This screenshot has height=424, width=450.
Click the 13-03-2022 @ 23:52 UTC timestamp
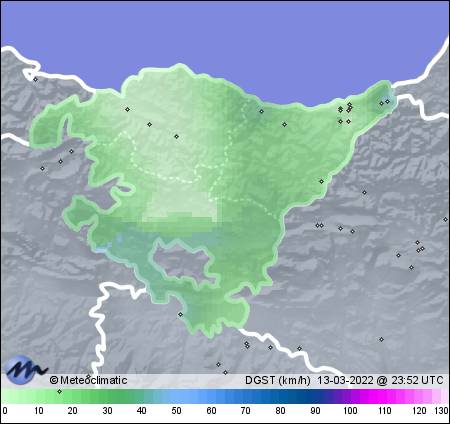pyautogui.click(x=380, y=380)
